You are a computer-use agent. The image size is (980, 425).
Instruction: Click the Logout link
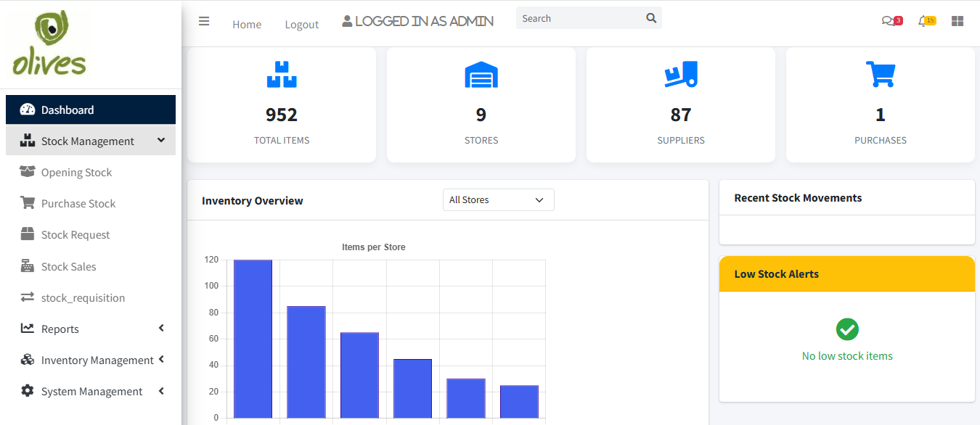pos(301,25)
